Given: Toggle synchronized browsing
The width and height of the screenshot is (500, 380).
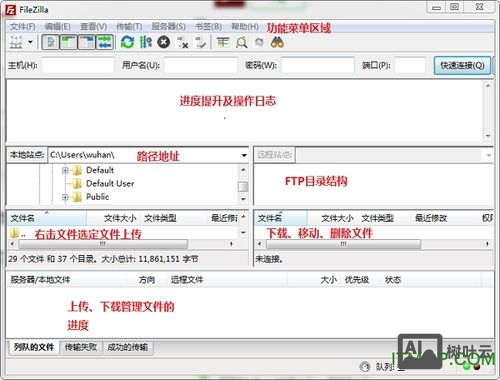Looking at the screenshot, I should pos(259,42).
